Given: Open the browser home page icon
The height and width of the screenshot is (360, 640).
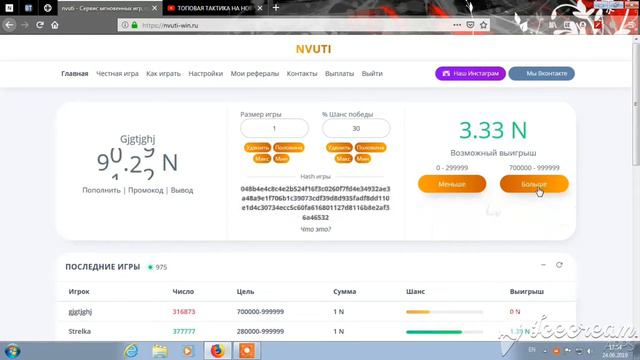Looking at the screenshot, I should (x=55, y=25).
